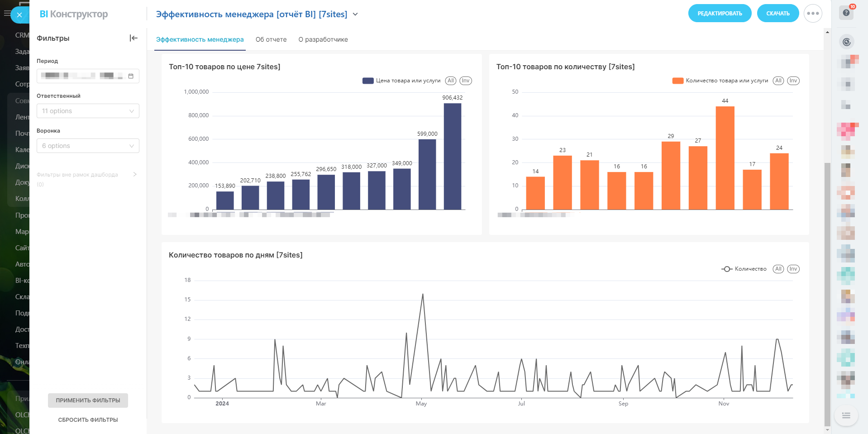Open the hamburger main menu icon

(7, 14)
